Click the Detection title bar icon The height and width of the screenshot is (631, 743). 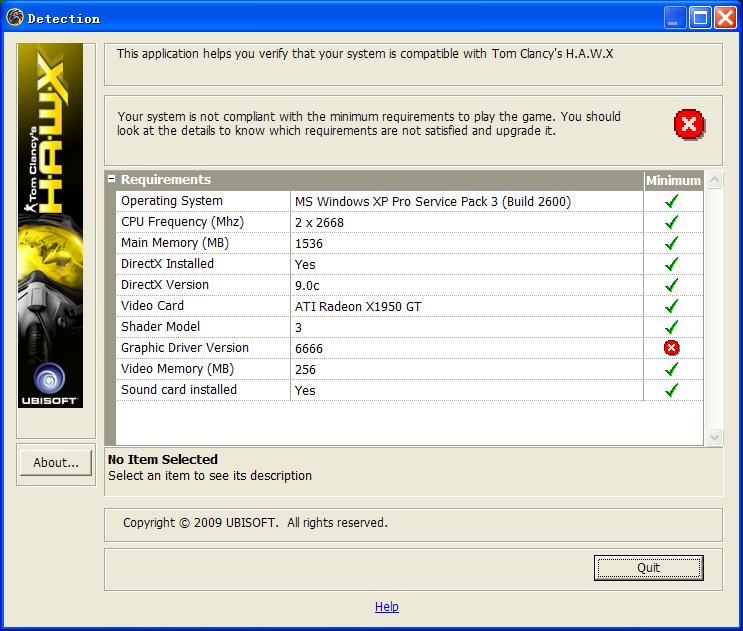[15, 18]
